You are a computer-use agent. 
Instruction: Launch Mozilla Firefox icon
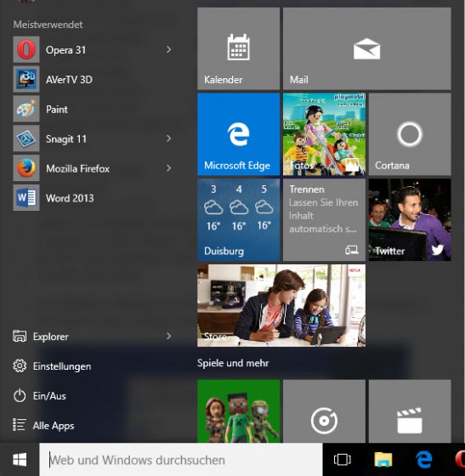[x=26, y=168]
